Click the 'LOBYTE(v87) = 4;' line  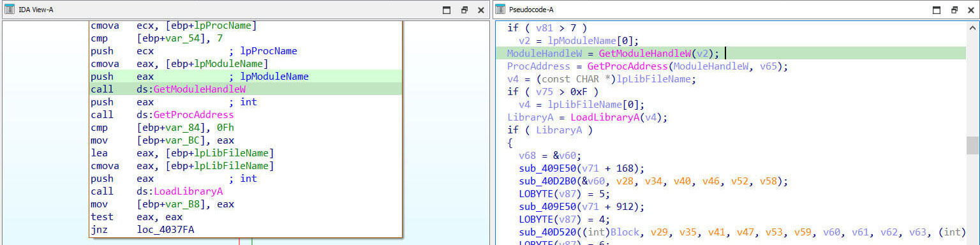(x=564, y=219)
